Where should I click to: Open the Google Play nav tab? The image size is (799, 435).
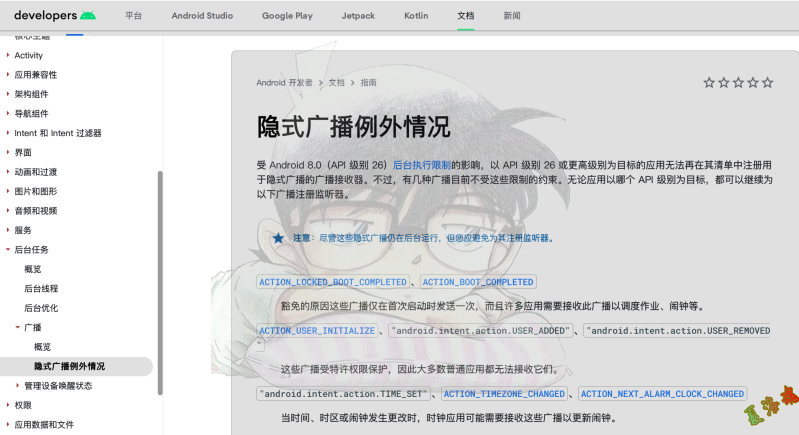click(x=287, y=16)
